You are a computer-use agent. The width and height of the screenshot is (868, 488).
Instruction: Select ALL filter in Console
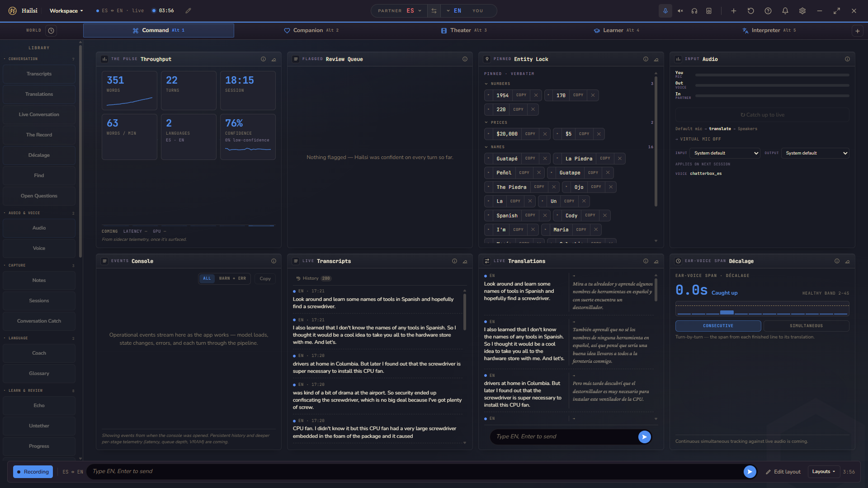207,278
